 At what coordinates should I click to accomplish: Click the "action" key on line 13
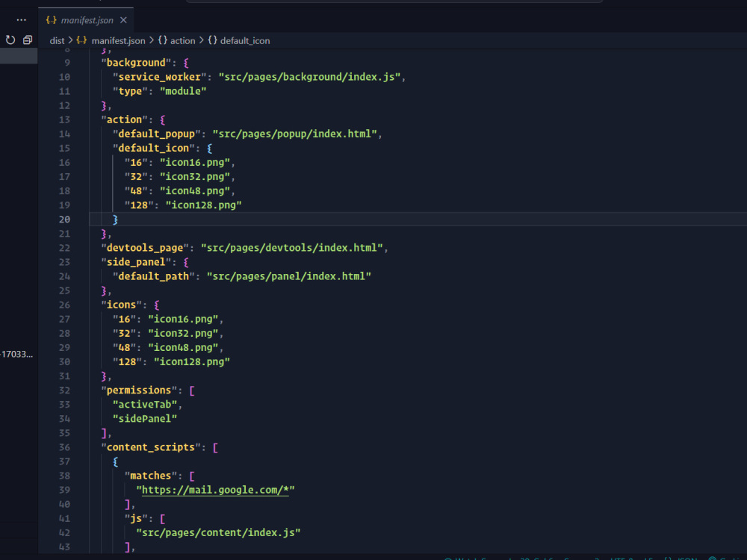(x=124, y=119)
